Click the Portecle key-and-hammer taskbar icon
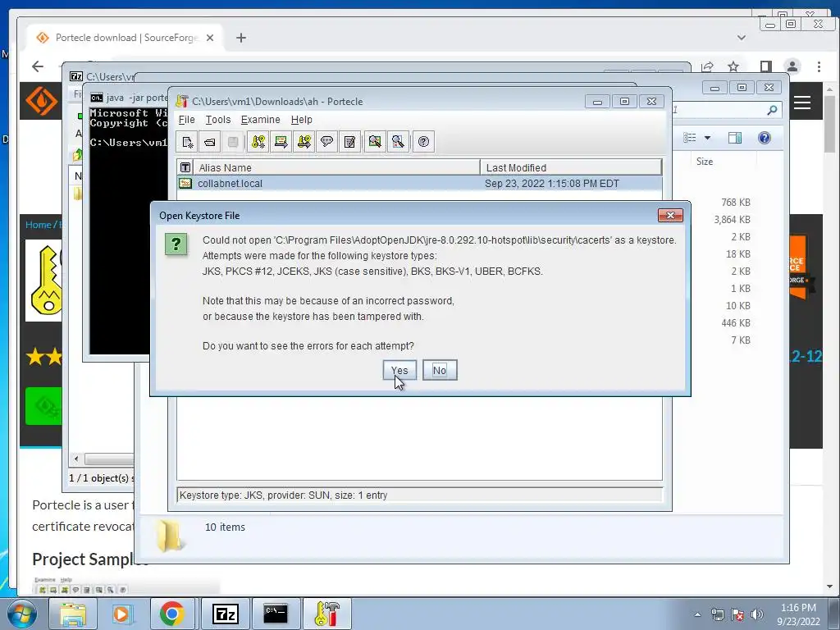Viewport: 840px width, 630px height. tap(326, 614)
